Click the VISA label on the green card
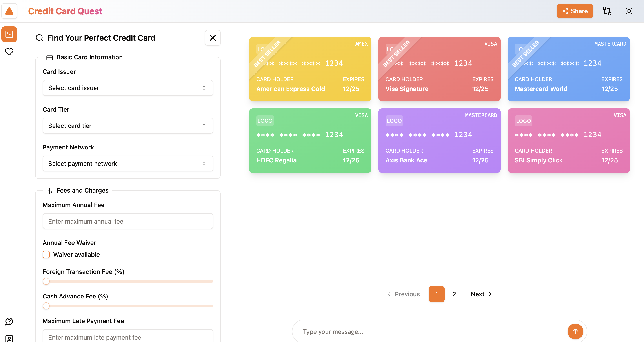 coord(362,115)
